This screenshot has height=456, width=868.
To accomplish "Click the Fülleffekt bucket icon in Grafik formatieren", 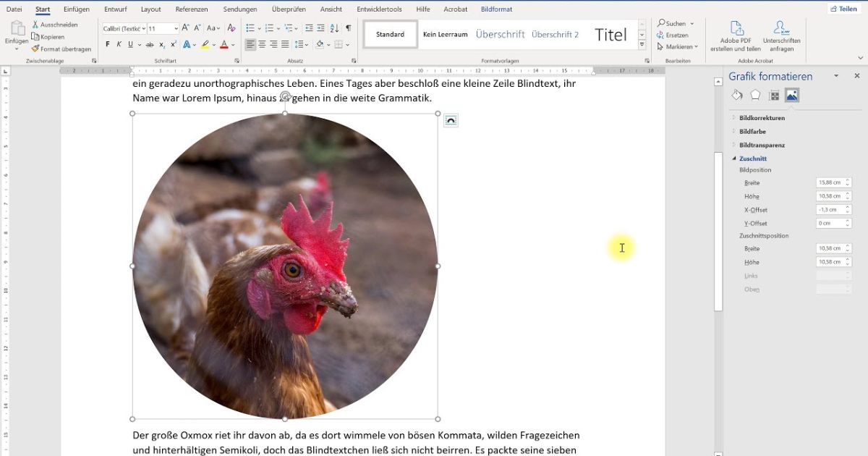I will coord(736,95).
